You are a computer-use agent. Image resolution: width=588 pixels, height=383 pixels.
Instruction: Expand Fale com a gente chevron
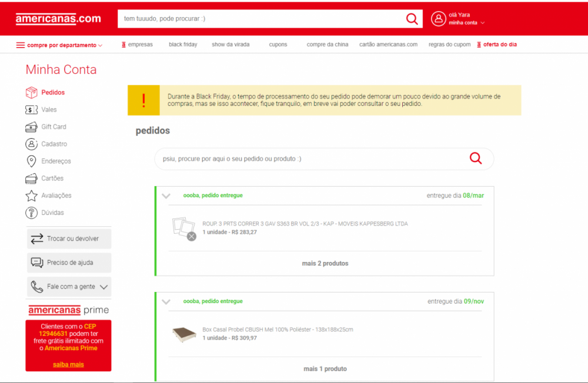click(104, 287)
